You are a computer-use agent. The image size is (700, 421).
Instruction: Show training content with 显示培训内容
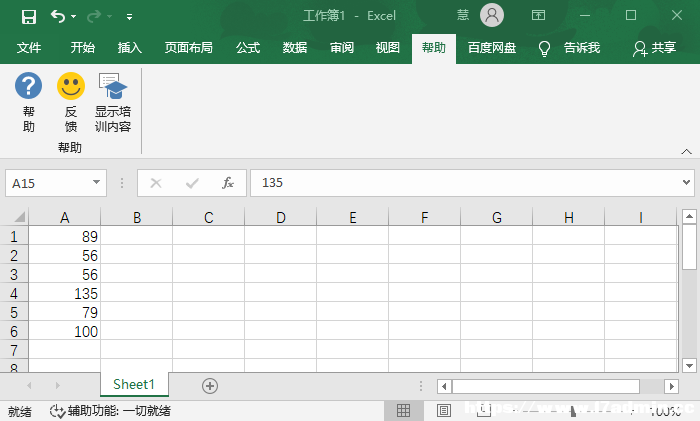click(113, 102)
